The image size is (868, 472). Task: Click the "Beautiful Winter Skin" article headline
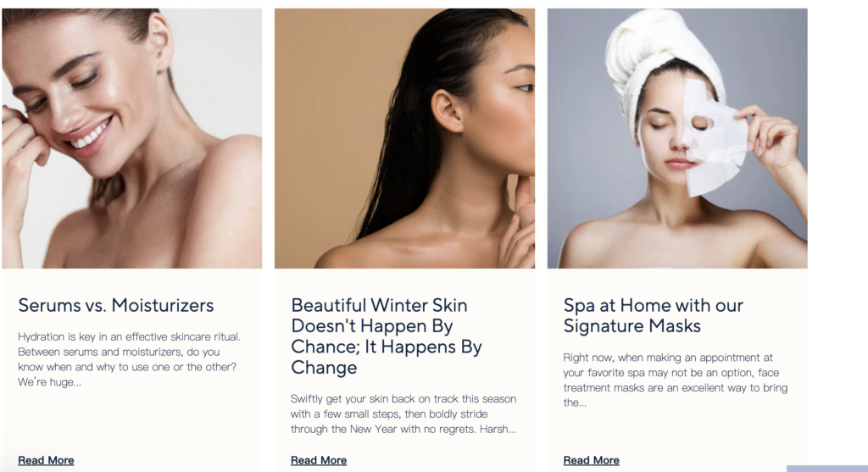tap(387, 336)
